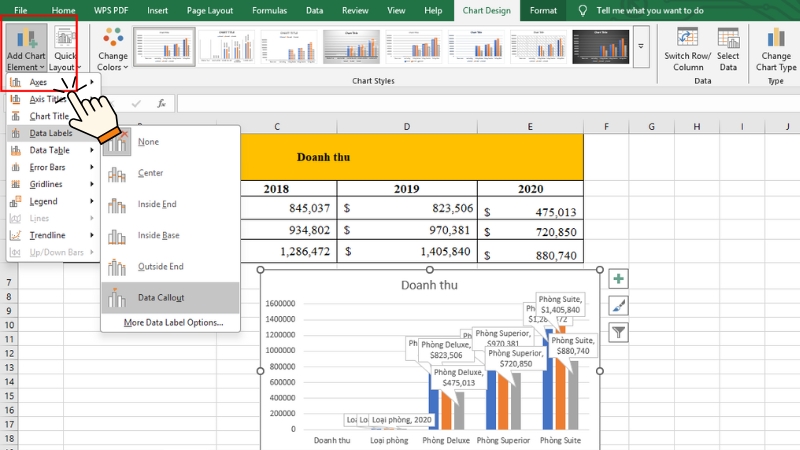Expand the Legend submenu
The height and width of the screenshot is (450, 800).
[x=53, y=201]
